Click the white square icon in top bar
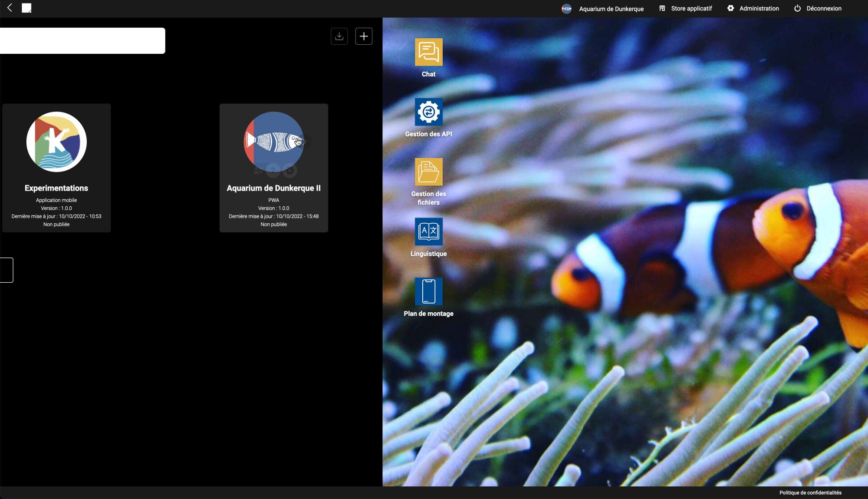 [x=26, y=8]
